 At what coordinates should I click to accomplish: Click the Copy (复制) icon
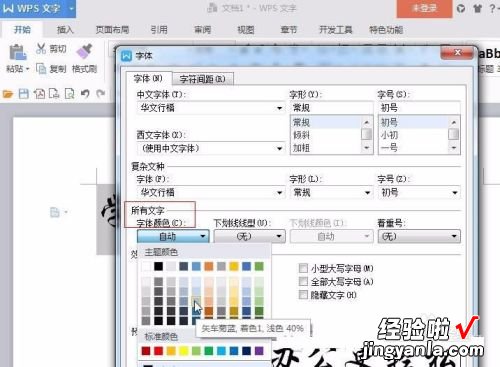(x=41, y=69)
